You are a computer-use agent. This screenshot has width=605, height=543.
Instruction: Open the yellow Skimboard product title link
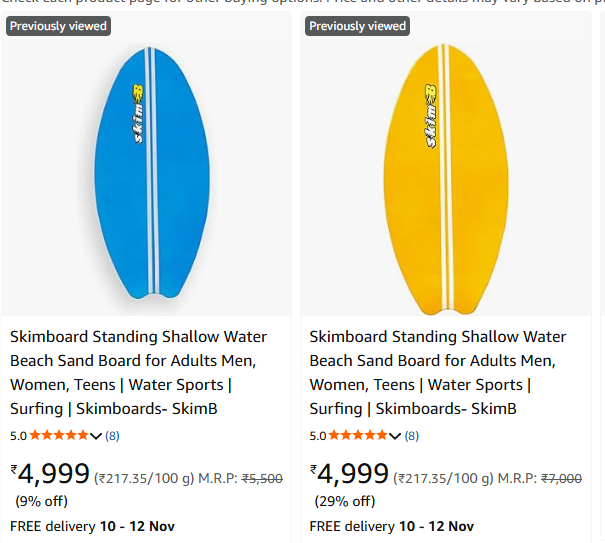pyautogui.click(x=437, y=372)
